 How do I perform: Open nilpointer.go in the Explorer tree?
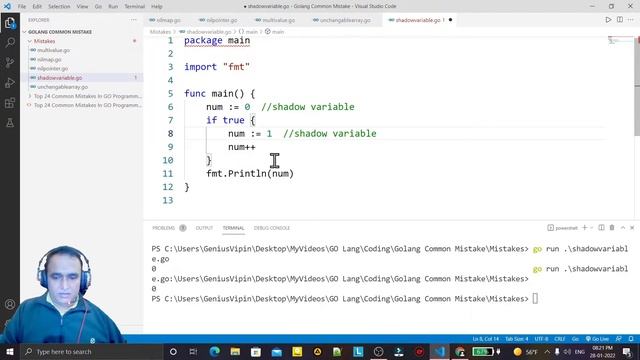point(52,69)
